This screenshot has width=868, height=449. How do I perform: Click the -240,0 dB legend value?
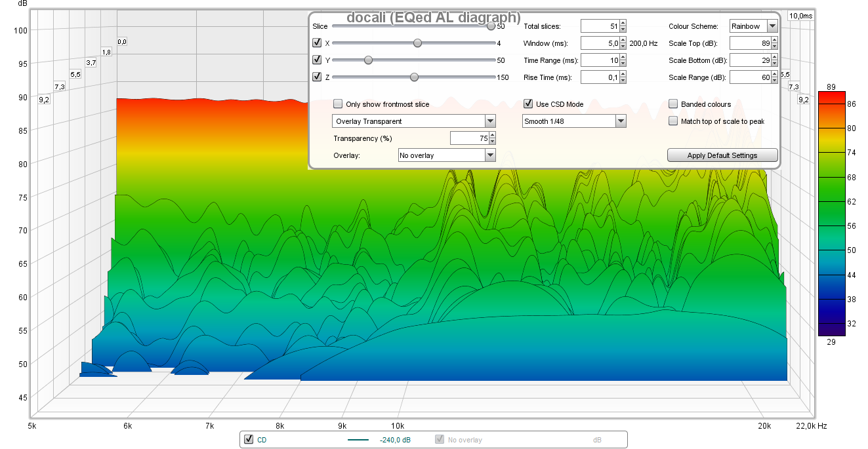[x=396, y=440]
